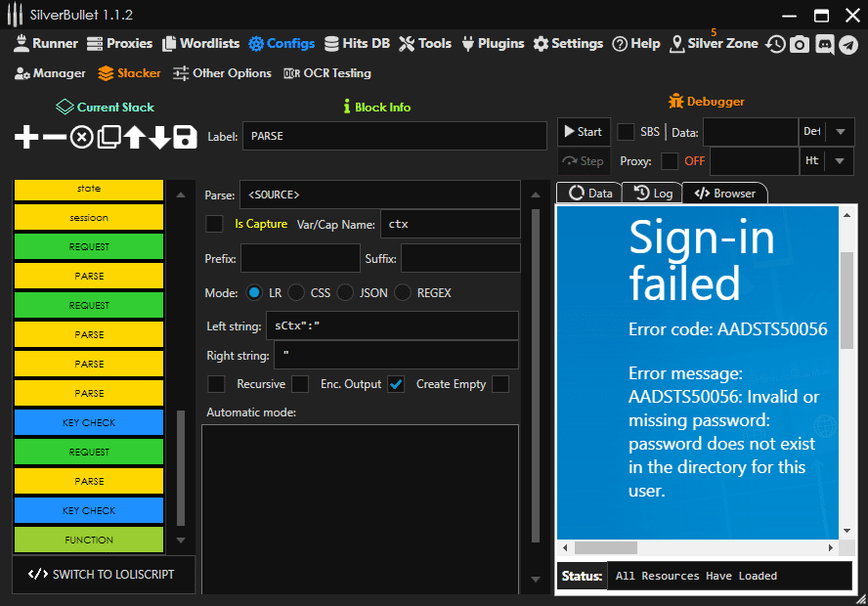The width and height of the screenshot is (868, 606).
Task: Click the debugger Step button
Action: point(584,161)
